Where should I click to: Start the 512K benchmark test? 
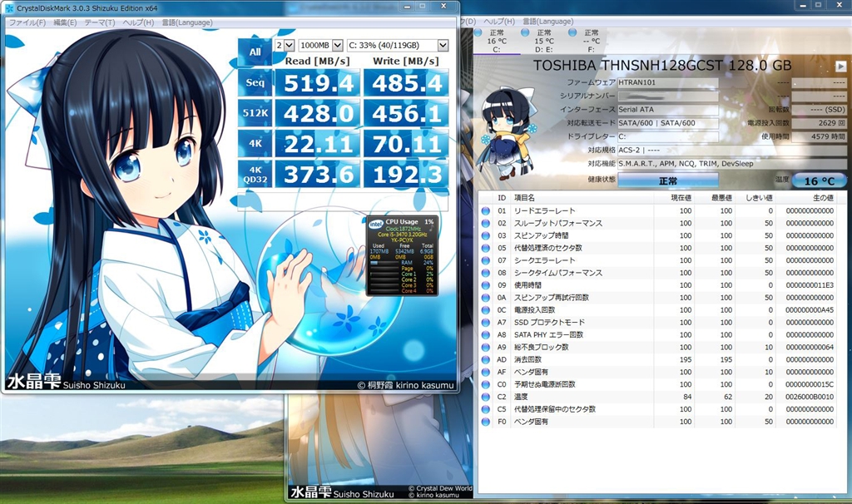click(x=255, y=113)
